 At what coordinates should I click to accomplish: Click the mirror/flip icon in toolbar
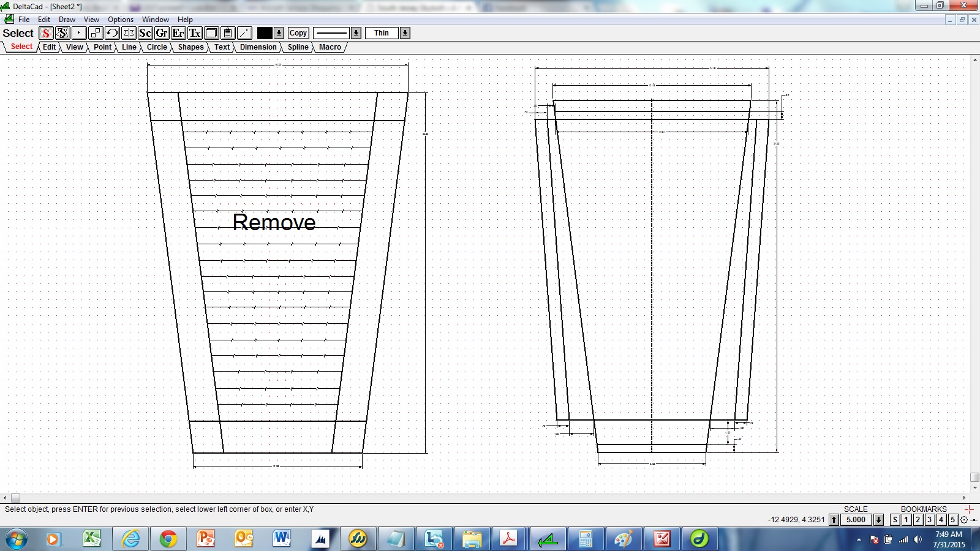129,33
